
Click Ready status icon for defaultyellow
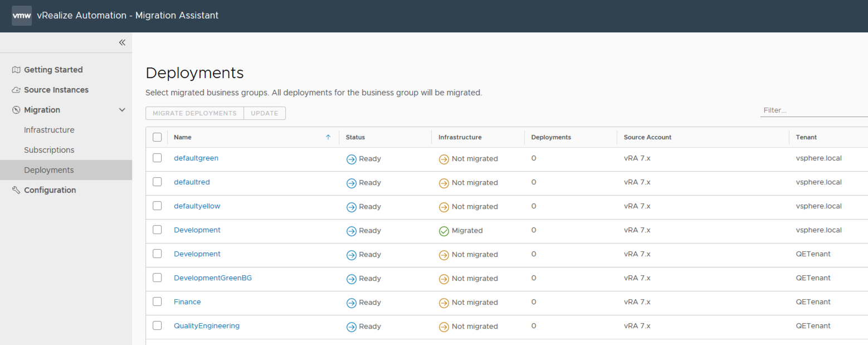(x=352, y=207)
